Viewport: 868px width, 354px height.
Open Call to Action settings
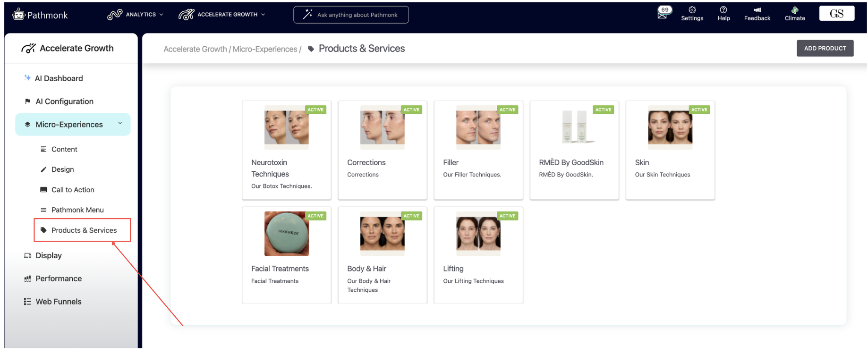tap(73, 190)
